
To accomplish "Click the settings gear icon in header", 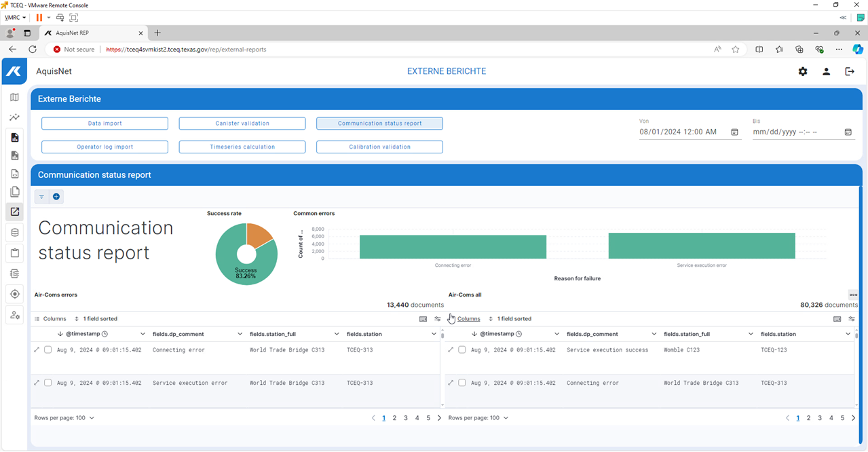I will [x=803, y=71].
